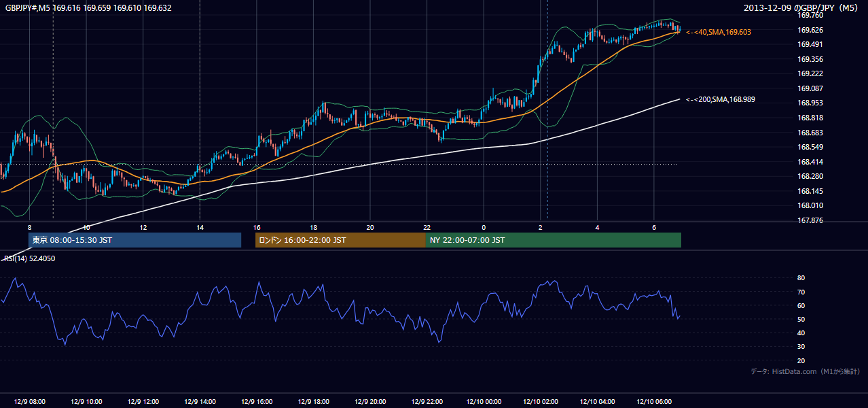Click price axis value 168.953
This screenshot has height=408, width=868.
click(810, 103)
